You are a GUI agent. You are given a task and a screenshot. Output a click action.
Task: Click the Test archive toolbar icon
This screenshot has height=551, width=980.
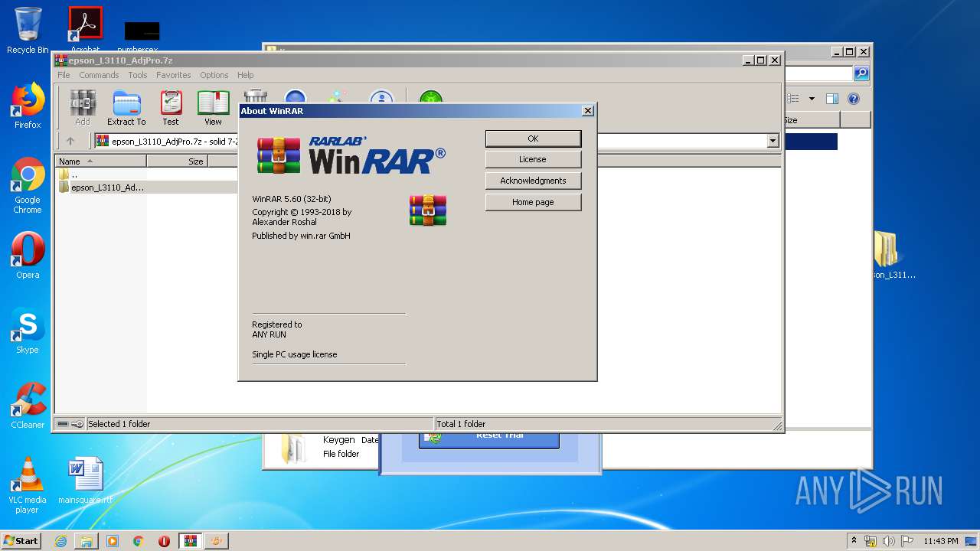point(171,108)
